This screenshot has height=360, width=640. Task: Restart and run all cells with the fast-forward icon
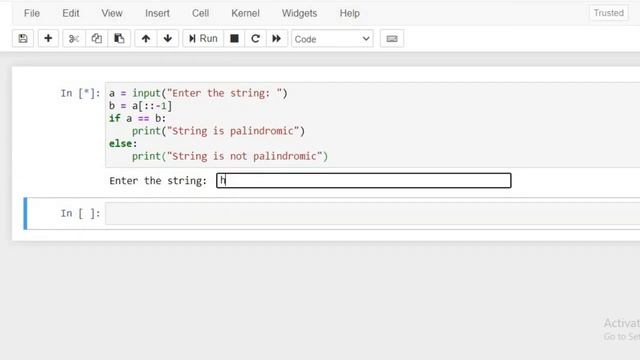click(277, 38)
